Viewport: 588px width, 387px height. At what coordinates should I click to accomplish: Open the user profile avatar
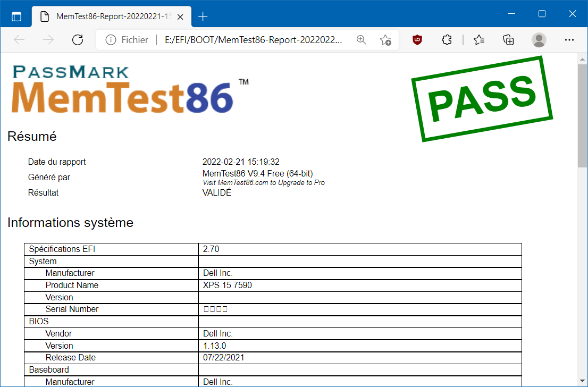pyautogui.click(x=539, y=40)
